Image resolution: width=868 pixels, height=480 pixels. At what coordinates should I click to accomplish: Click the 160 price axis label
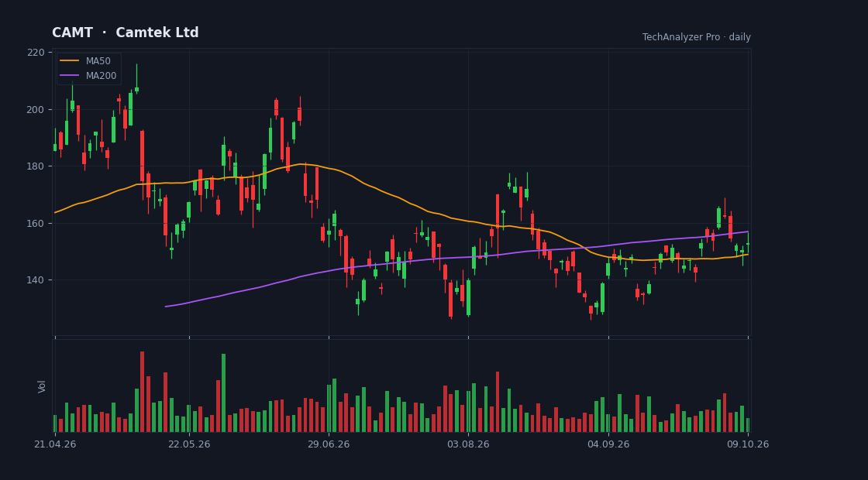[x=36, y=224]
